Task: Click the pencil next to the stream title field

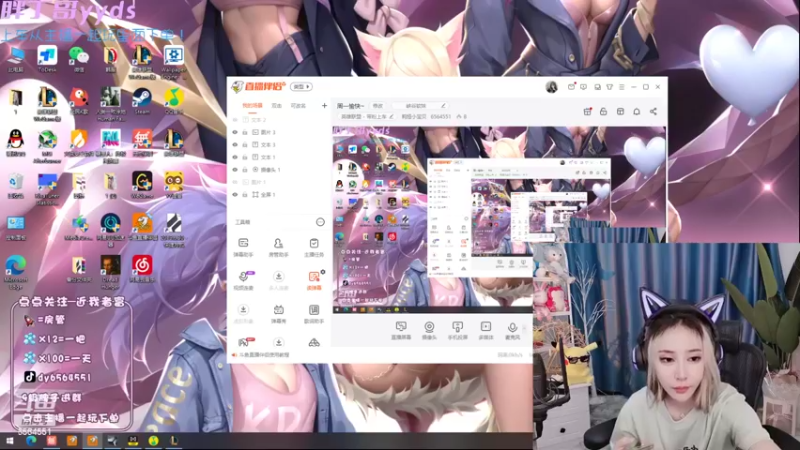Action: click(x=443, y=106)
